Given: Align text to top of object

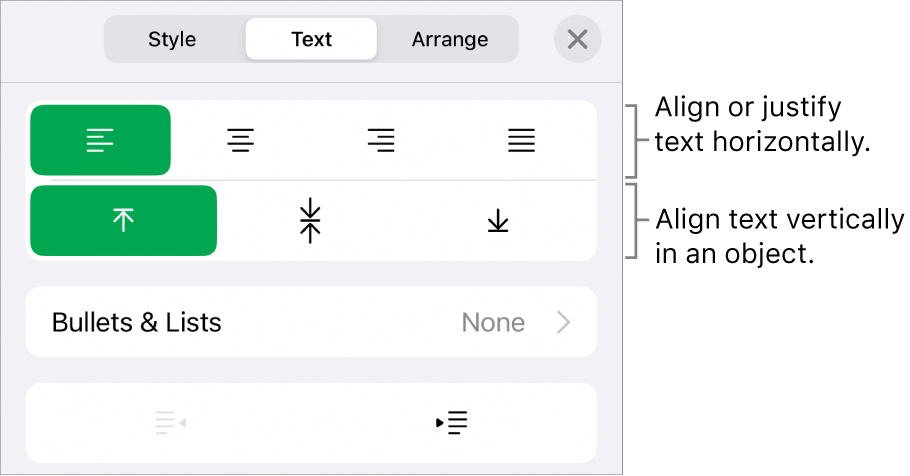Looking at the screenshot, I should [123, 221].
